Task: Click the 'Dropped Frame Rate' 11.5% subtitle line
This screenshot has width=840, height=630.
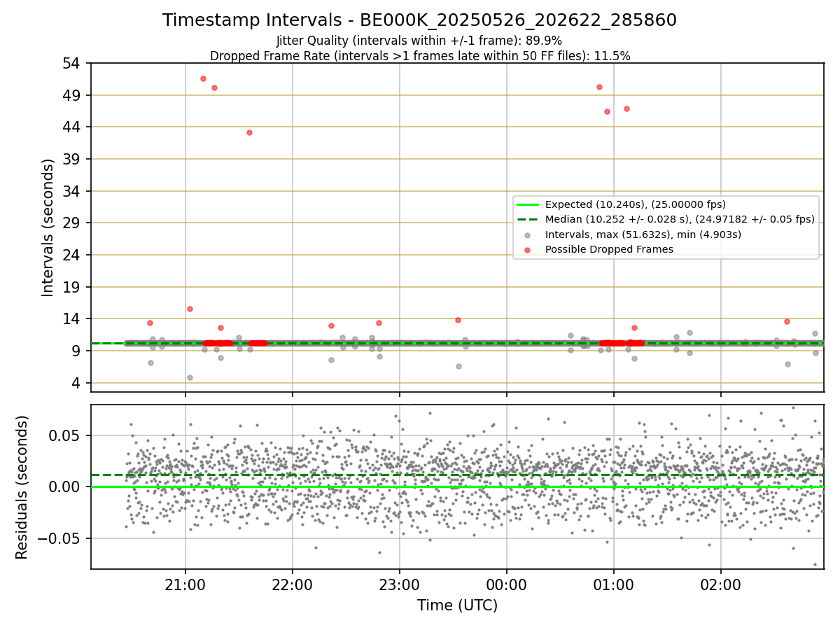Action: 419,56
